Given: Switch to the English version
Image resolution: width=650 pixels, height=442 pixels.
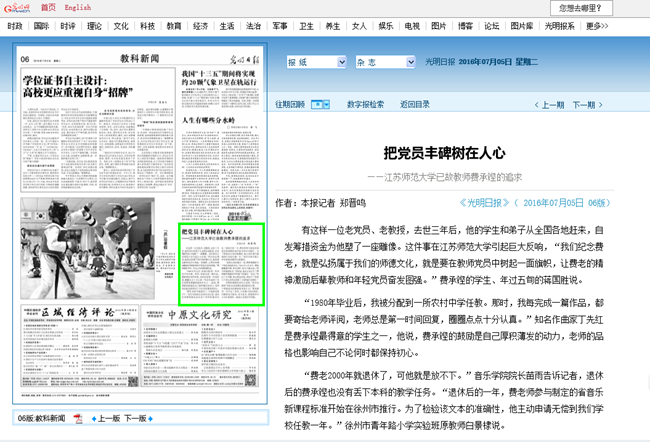Looking at the screenshot, I should point(77,7).
